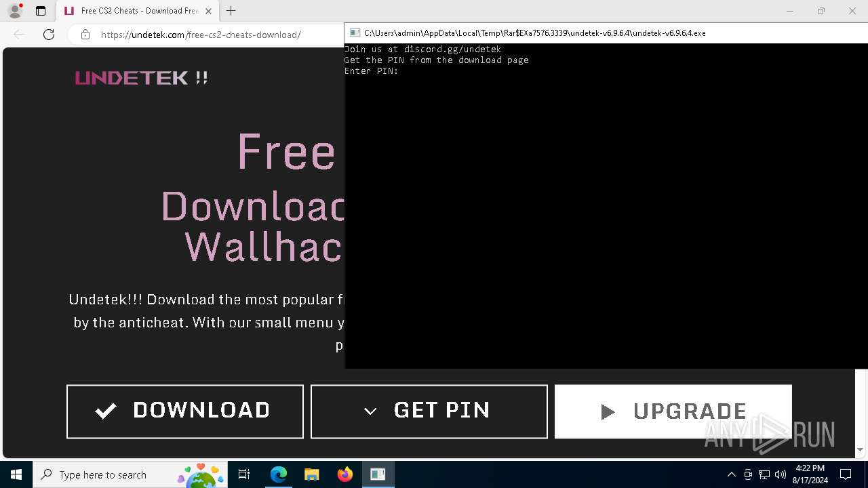The height and width of the screenshot is (488, 868).
Task: Open a new browser tab
Action: [231, 11]
